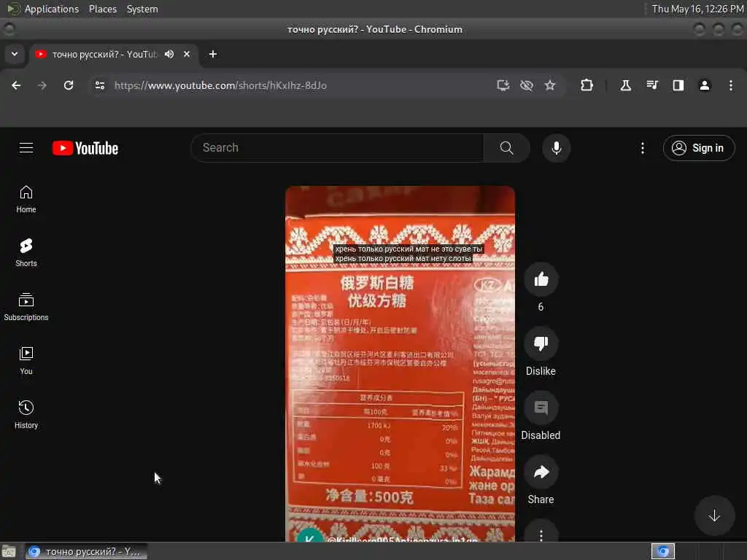Click Sign in button

698,148
